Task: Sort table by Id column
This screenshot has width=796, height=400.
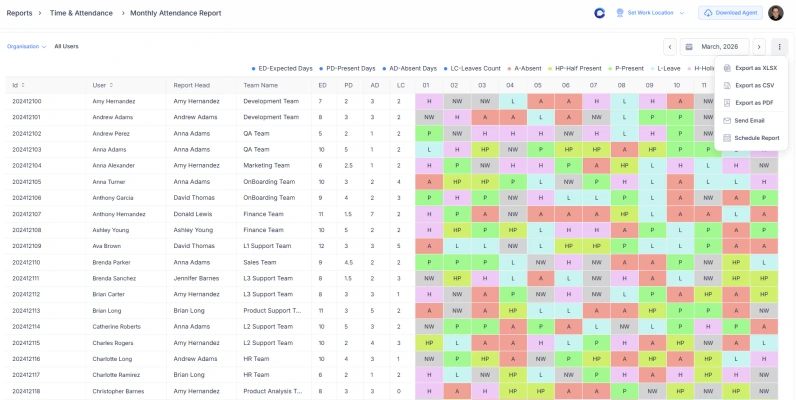Action: point(16,85)
